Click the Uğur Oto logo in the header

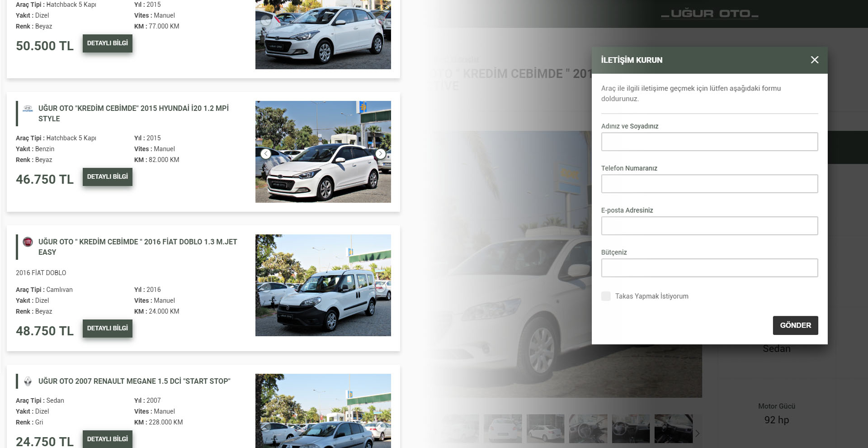pyautogui.click(x=710, y=14)
